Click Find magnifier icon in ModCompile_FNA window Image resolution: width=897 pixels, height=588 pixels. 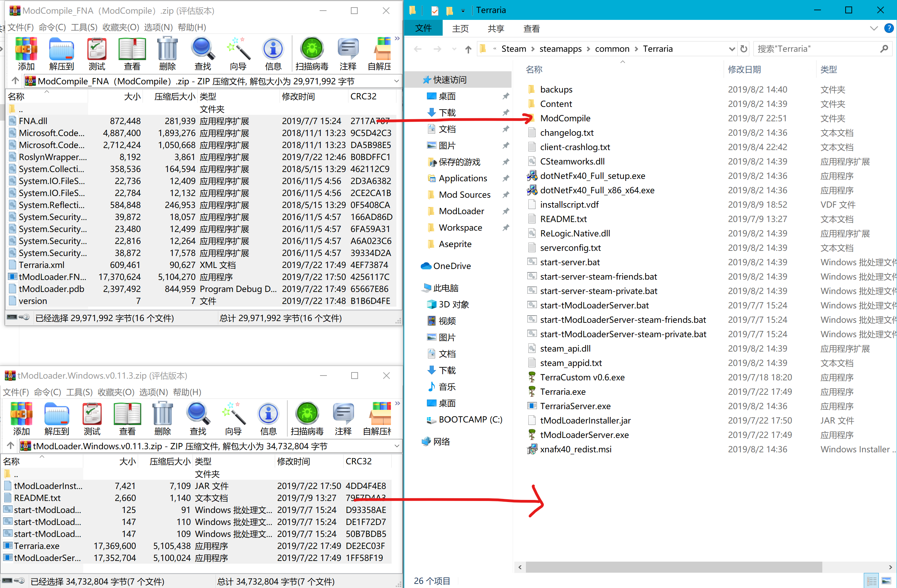[x=203, y=53]
